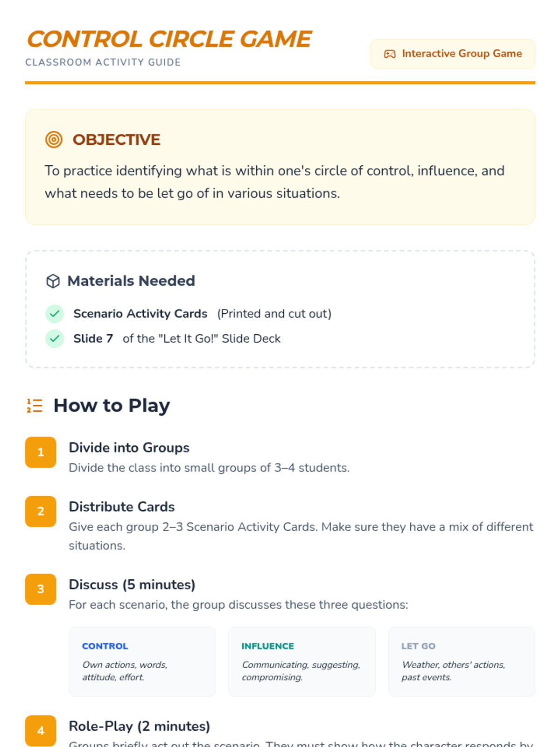
Task: Click the Control Circle Game title
Action: coord(169,39)
